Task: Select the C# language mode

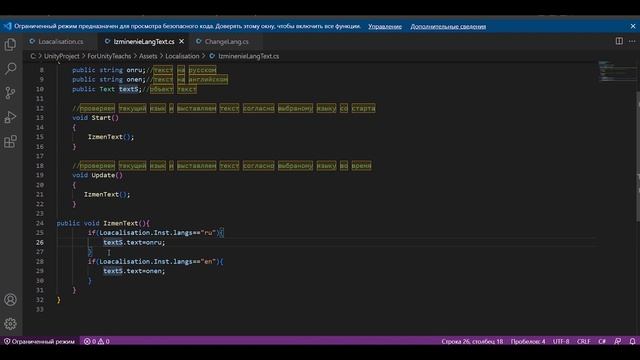Action: (602, 341)
